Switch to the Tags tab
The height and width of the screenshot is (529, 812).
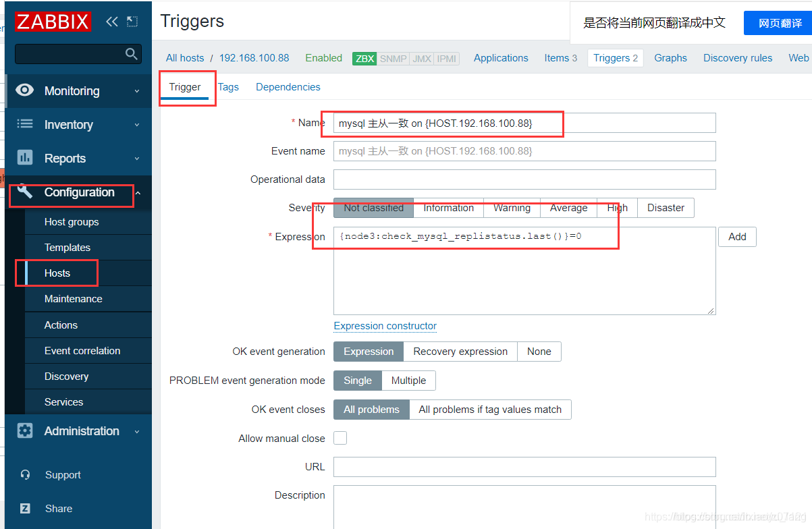pos(228,87)
